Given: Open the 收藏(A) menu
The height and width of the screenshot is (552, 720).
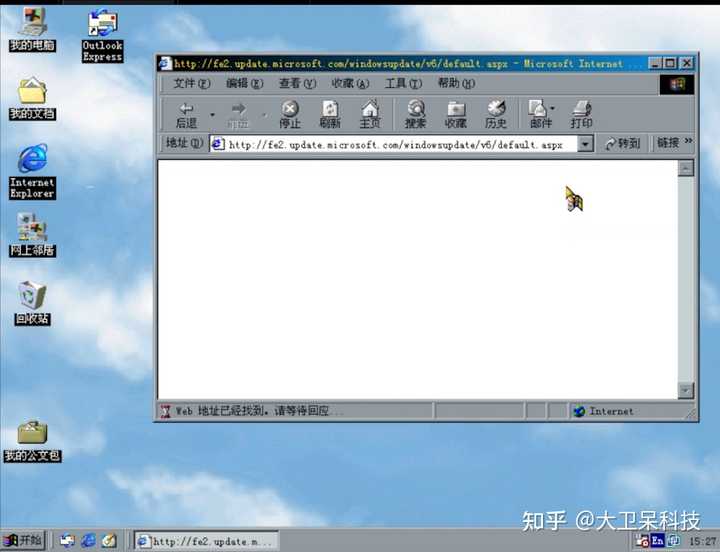Looking at the screenshot, I should [350, 83].
